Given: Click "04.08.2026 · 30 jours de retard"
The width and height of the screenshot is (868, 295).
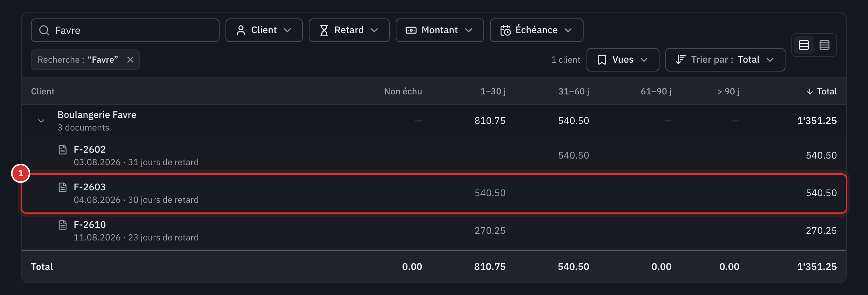Looking at the screenshot, I should pyautogui.click(x=136, y=200).
